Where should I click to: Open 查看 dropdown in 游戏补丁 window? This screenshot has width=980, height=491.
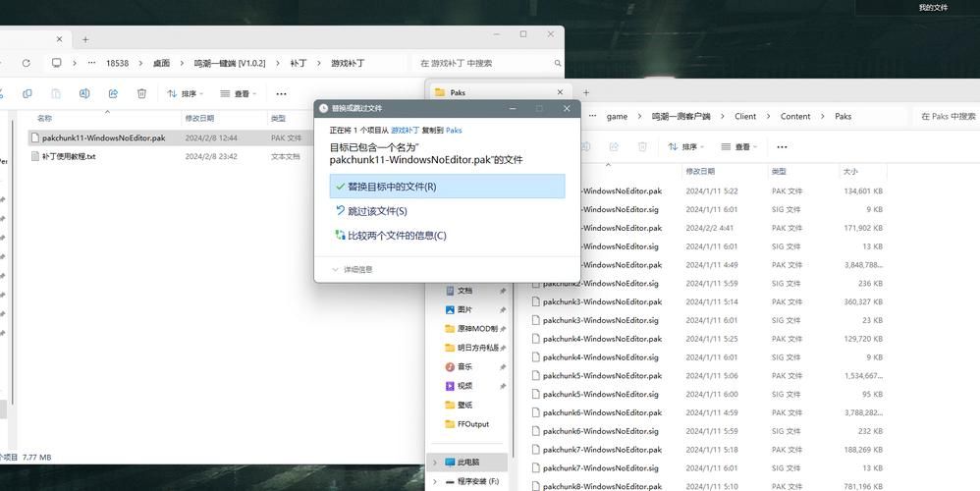pyautogui.click(x=238, y=93)
